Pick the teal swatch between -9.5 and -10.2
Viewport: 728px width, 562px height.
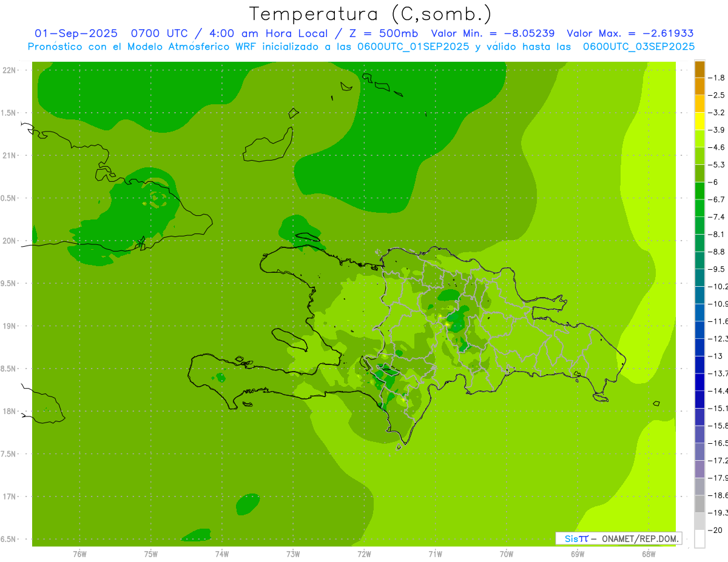point(699,278)
